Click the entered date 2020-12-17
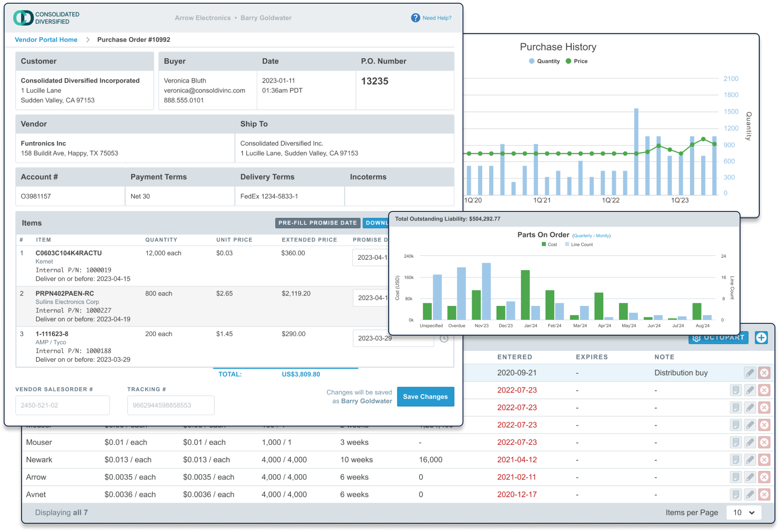The image size is (780, 532). (x=517, y=495)
